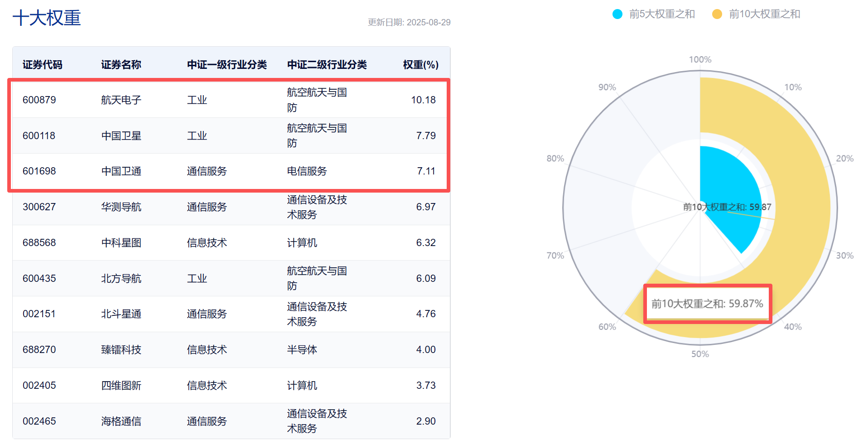Click 电信服务 industry cell

(307, 171)
